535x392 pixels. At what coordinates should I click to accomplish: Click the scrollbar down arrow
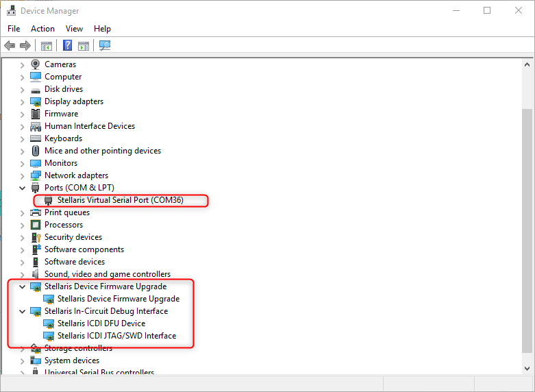(527, 369)
